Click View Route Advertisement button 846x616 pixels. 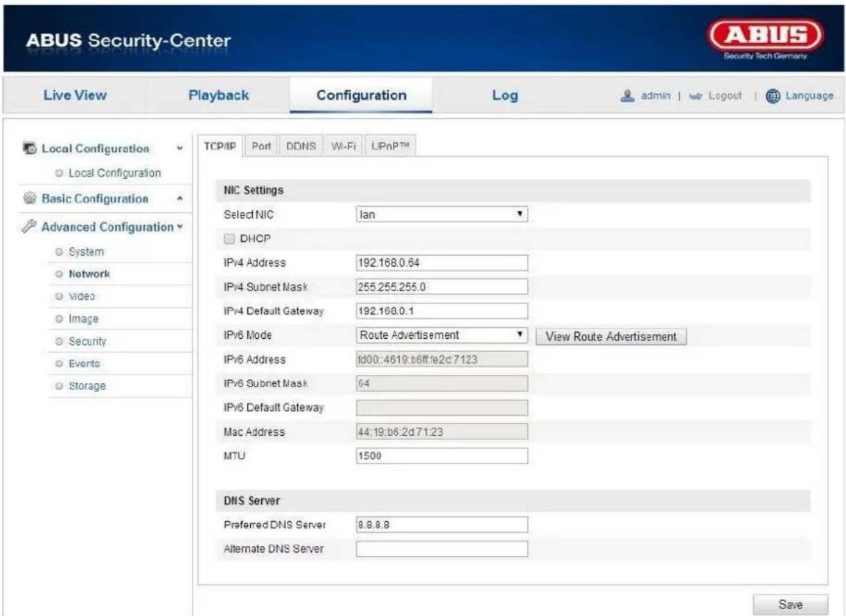(x=610, y=336)
